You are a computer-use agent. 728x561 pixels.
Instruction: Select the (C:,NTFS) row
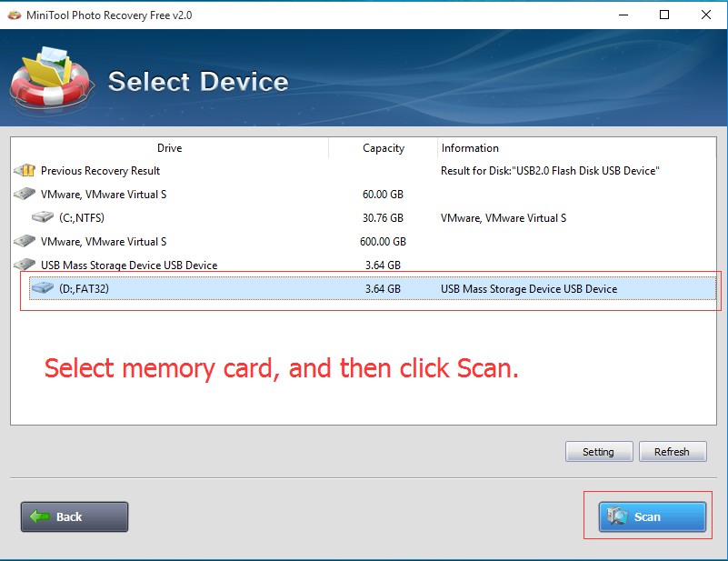coord(182,217)
